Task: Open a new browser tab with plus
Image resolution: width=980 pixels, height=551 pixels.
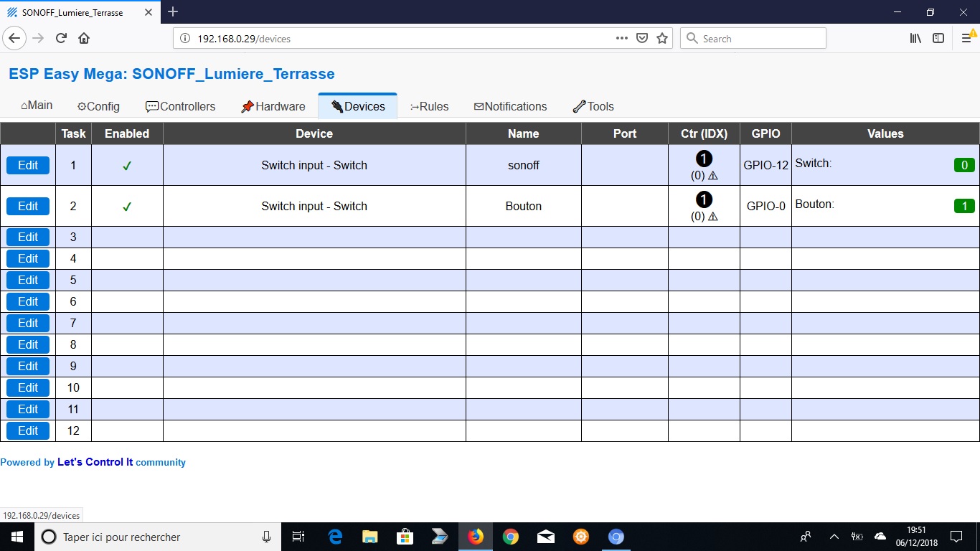Action: click(173, 11)
